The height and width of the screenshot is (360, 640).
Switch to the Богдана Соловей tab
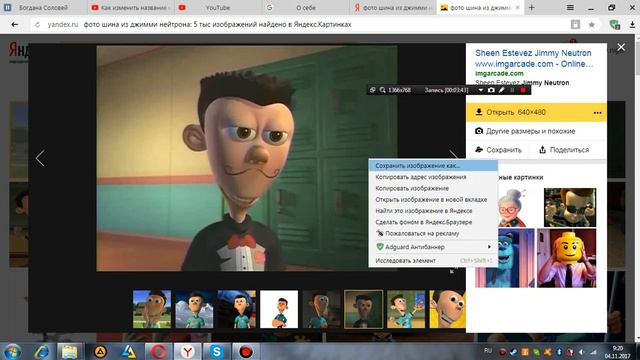click(43, 7)
